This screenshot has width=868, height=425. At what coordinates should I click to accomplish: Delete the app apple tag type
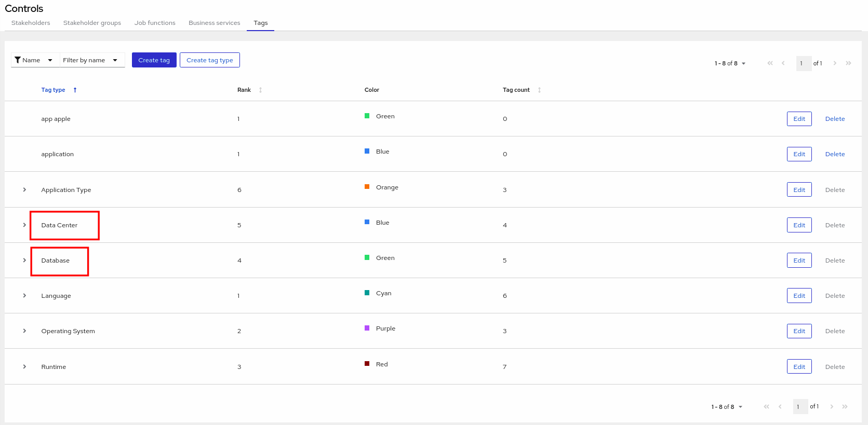click(835, 119)
